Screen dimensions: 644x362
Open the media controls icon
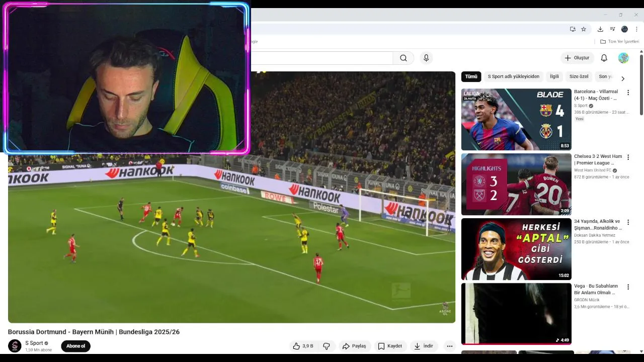click(x=612, y=29)
